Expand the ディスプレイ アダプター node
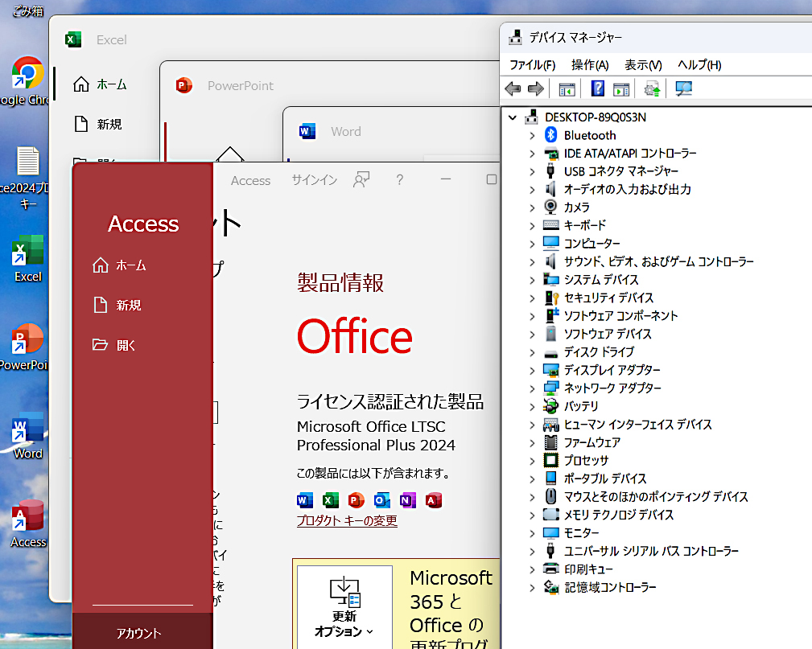Screen dimensions: 812x649 [x=532, y=371]
